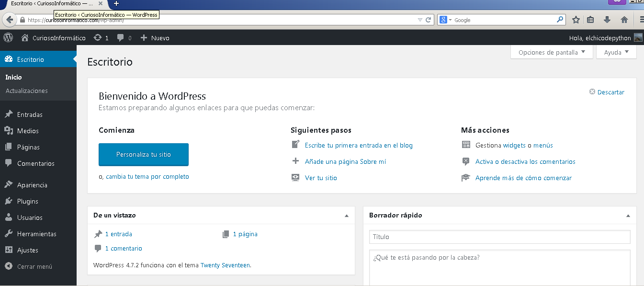Open Escribe tu primera entrada en el blog
Screen dimensions: 644x286
[359, 145]
